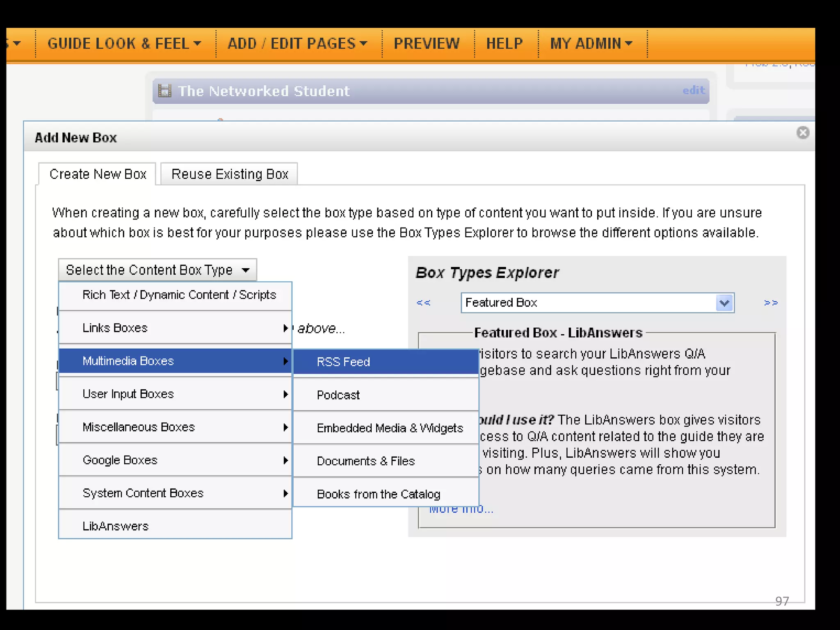Select the Create New Box tab
The width and height of the screenshot is (840, 630).
pos(98,174)
